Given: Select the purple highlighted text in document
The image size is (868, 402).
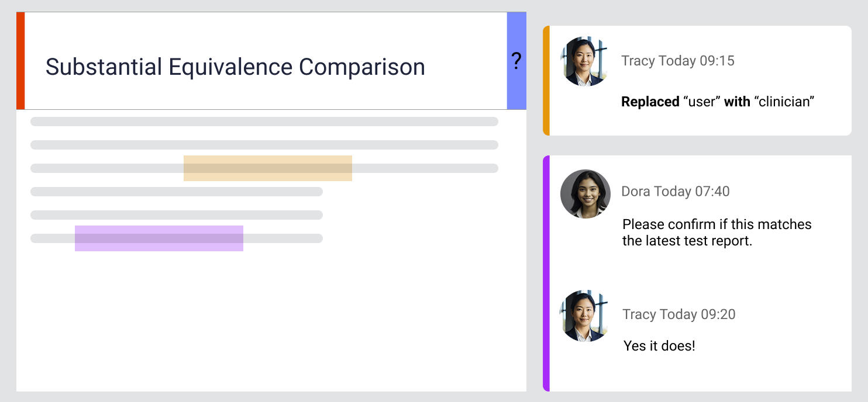Looking at the screenshot, I should [159, 238].
